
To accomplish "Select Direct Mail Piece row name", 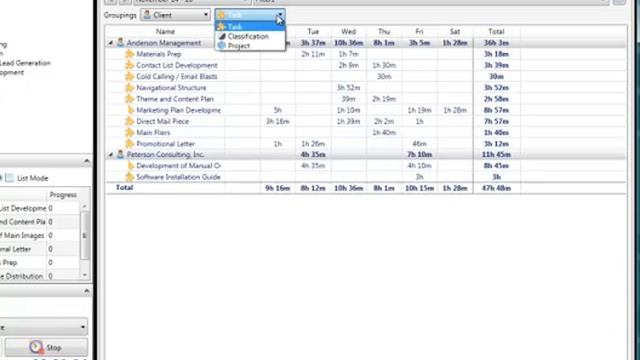I will click(x=162, y=121).
